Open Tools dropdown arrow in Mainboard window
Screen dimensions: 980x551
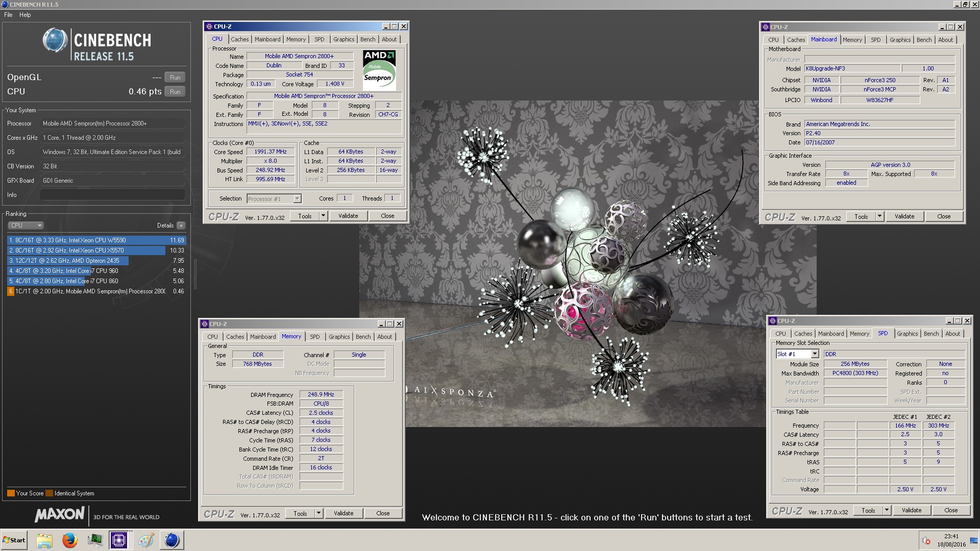879,217
